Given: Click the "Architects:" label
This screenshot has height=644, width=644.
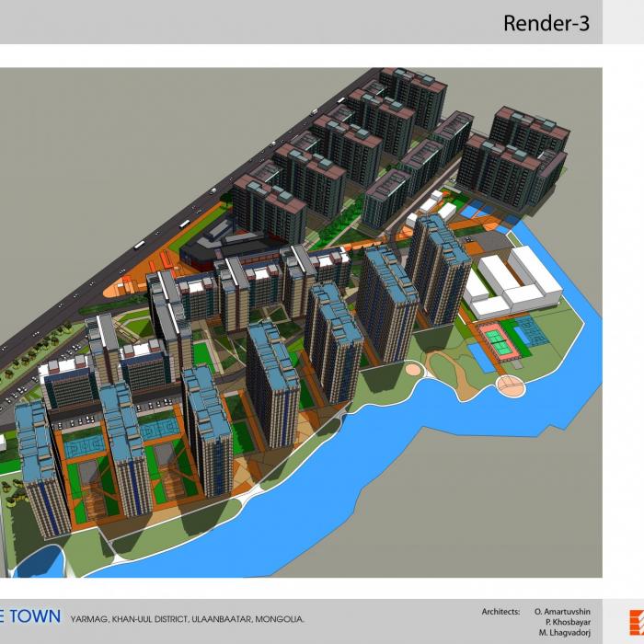Looking at the screenshot, I should pos(500,612).
